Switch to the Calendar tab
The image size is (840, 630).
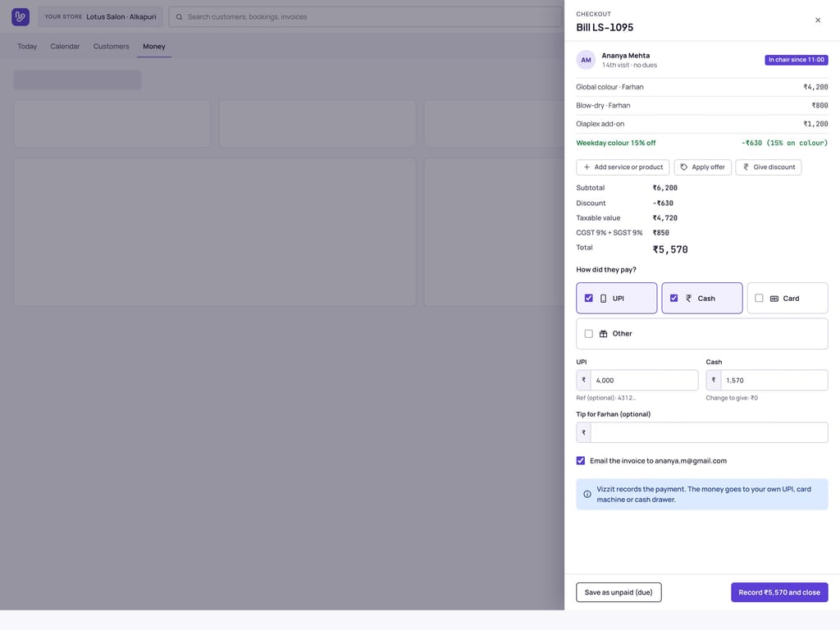tap(65, 47)
